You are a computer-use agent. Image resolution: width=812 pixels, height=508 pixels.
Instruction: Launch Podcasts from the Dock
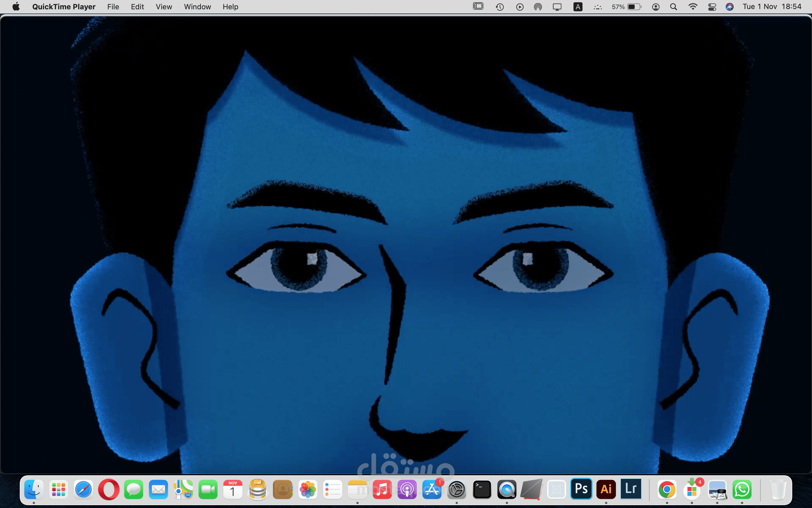click(407, 489)
